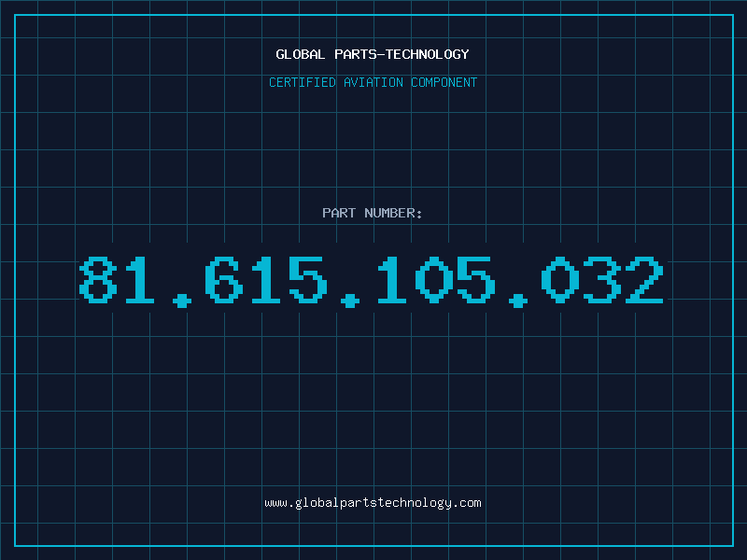Open the www.globalpartstechnology.com link
Viewport: 747px width, 560px height.
click(373, 503)
